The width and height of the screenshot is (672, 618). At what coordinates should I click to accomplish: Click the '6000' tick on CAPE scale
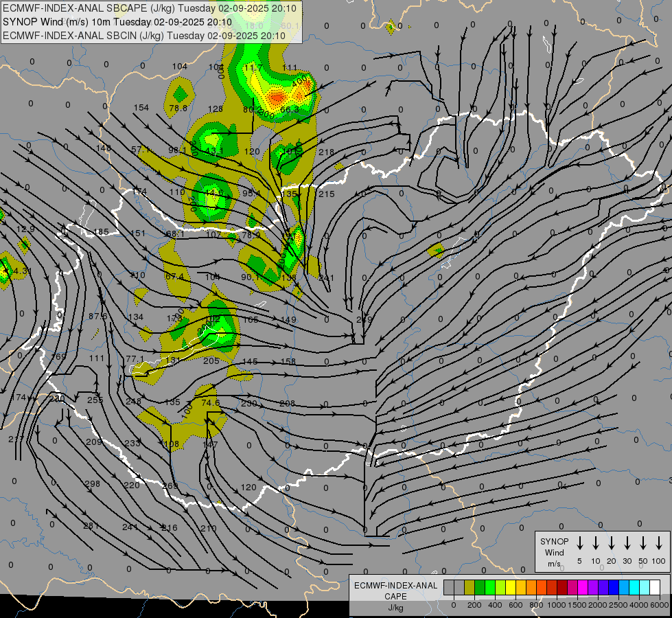coord(660,605)
